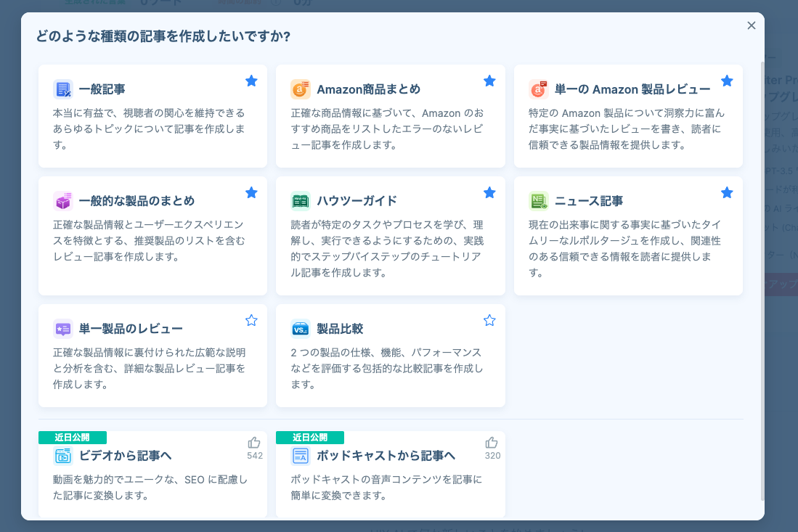
Task: Click the ニュース記事 newspaper icon
Action: [538, 201]
